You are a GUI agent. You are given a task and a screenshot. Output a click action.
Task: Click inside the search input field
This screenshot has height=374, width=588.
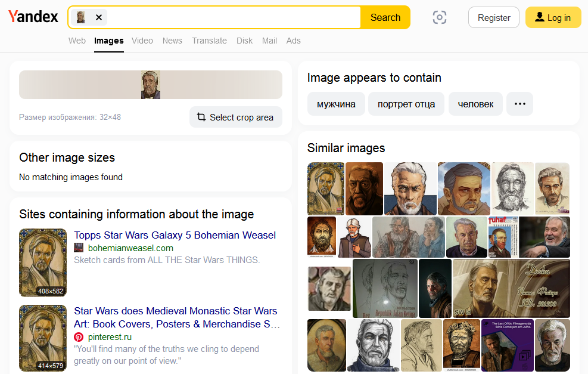(232, 17)
